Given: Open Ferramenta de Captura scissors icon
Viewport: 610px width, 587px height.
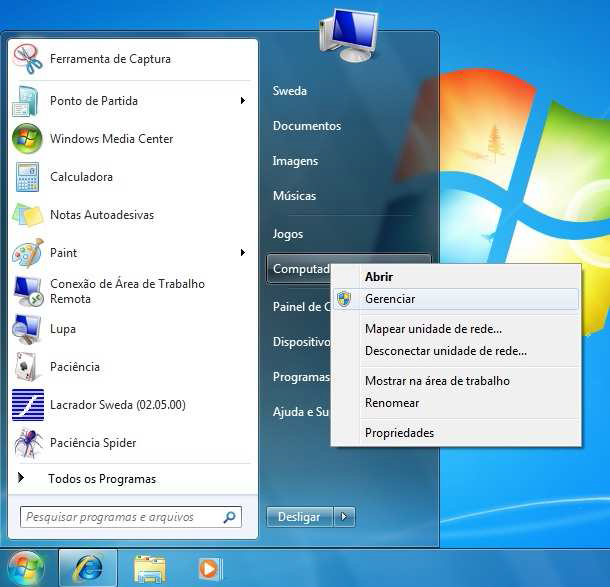Looking at the screenshot, I should pos(27,59).
